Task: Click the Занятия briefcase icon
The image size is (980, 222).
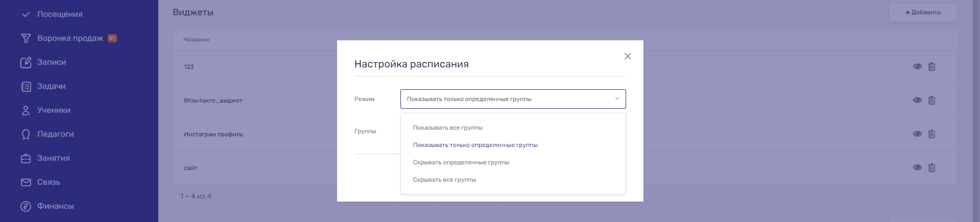Action: (26, 158)
